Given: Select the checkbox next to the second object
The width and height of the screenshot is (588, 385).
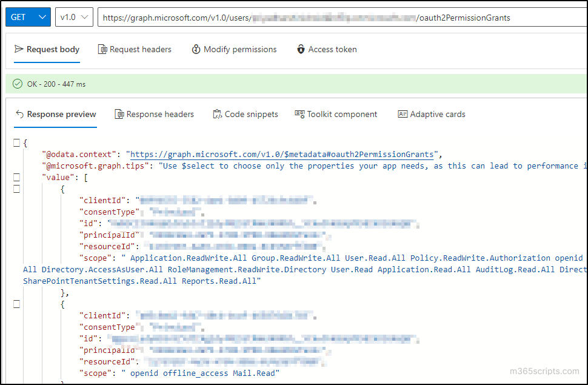Looking at the screenshot, I should pyautogui.click(x=16, y=304).
